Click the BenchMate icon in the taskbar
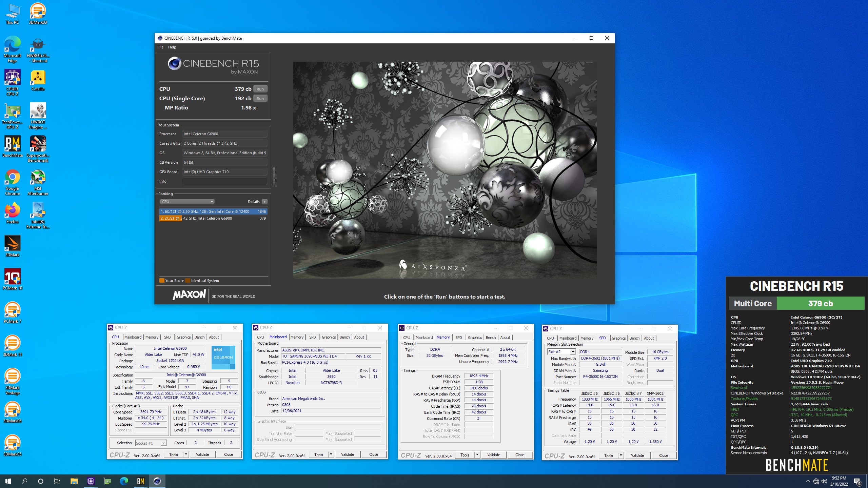 140,481
